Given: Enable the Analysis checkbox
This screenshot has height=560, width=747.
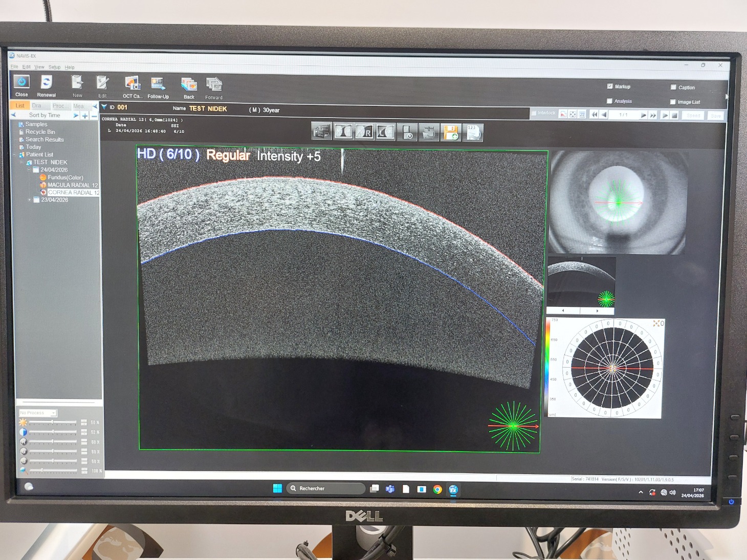Looking at the screenshot, I should point(609,101).
